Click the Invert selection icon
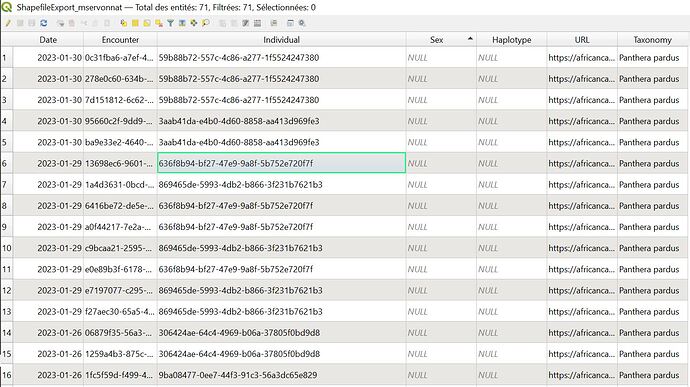Image resolution: width=690 pixels, height=387 pixels. tap(147, 23)
